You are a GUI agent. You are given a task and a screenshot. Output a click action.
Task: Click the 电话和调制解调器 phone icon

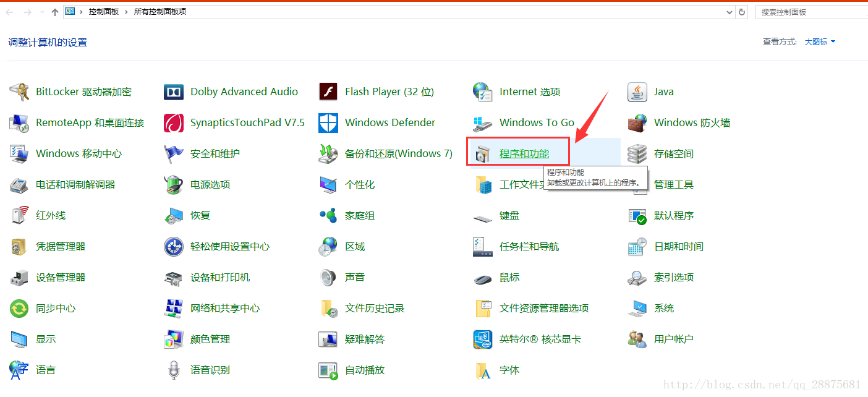pos(19,184)
